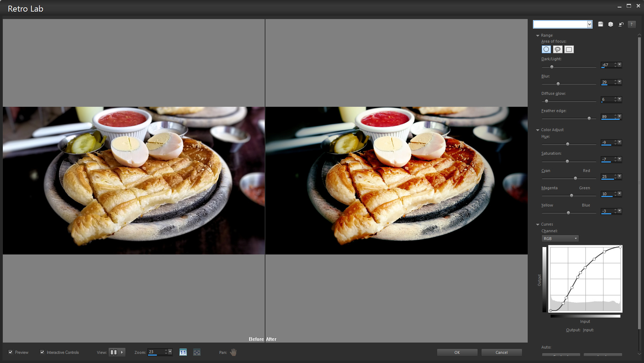Click the Randomize parameters dice icon

click(x=611, y=24)
